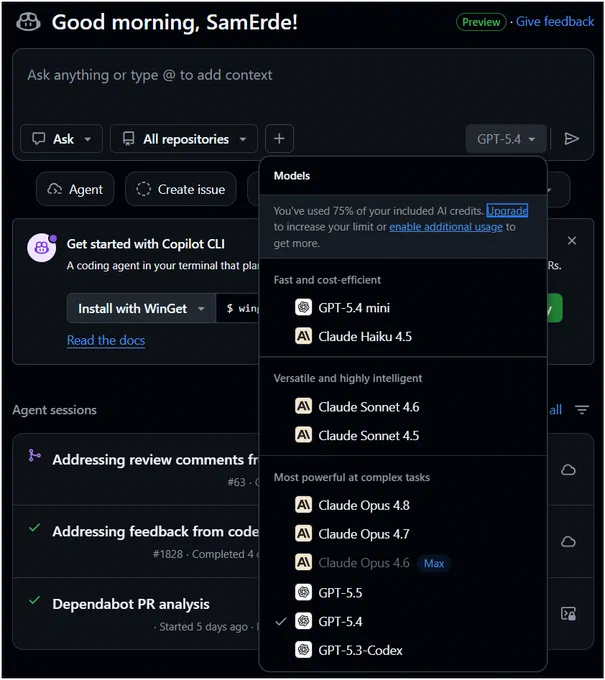This screenshot has height=680, width=605.
Task: Click the partly hidden all link in Agent sessions
Action: pos(555,409)
